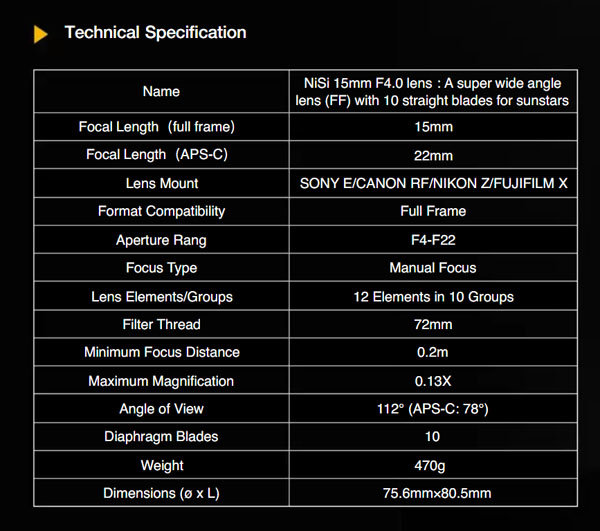Click the Full Frame value

pyautogui.click(x=433, y=211)
